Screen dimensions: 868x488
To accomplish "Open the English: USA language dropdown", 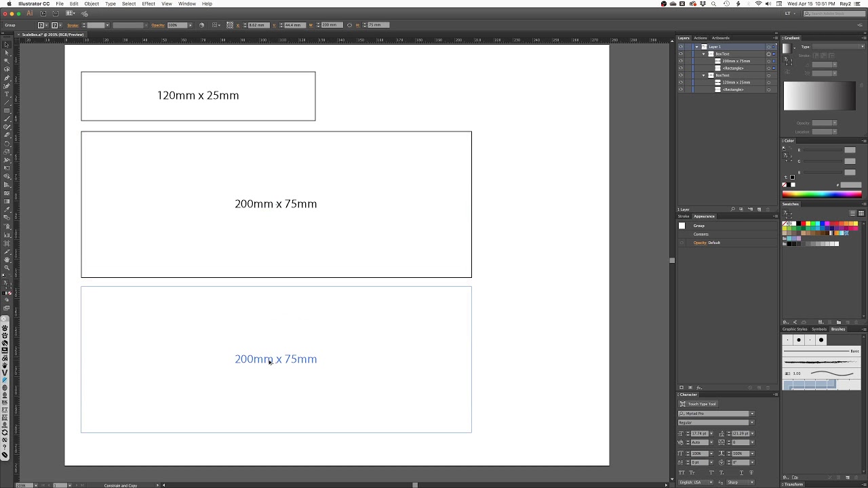I will [696, 483].
